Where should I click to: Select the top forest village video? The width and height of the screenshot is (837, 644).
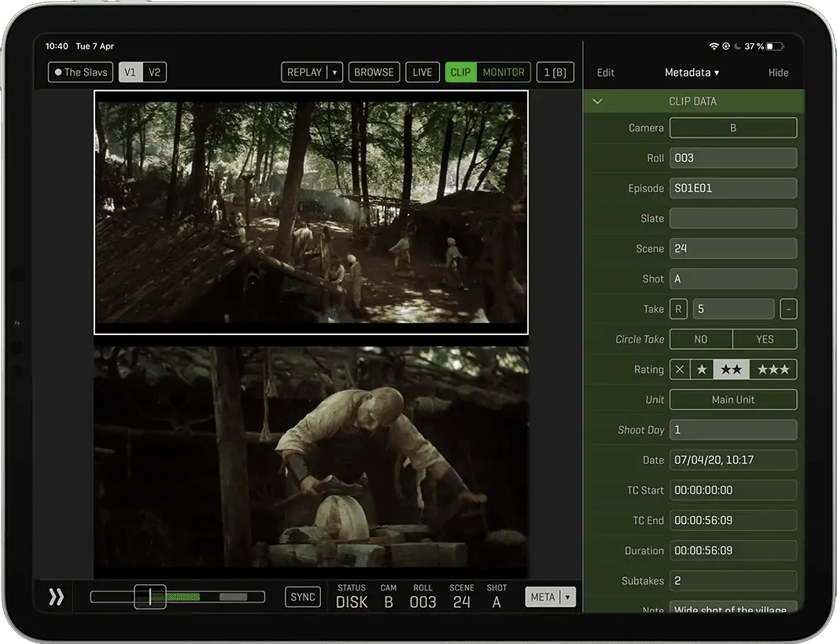(312, 212)
